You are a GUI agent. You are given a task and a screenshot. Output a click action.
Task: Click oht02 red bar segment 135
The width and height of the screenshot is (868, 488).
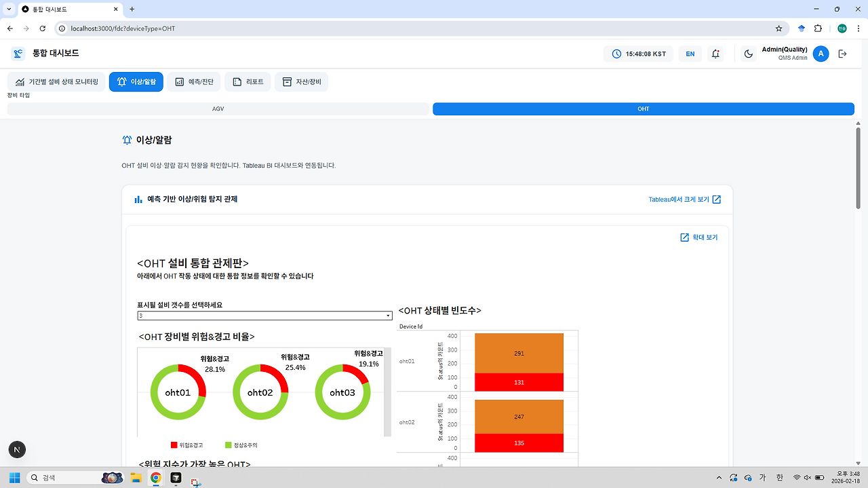(x=519, y=443)
